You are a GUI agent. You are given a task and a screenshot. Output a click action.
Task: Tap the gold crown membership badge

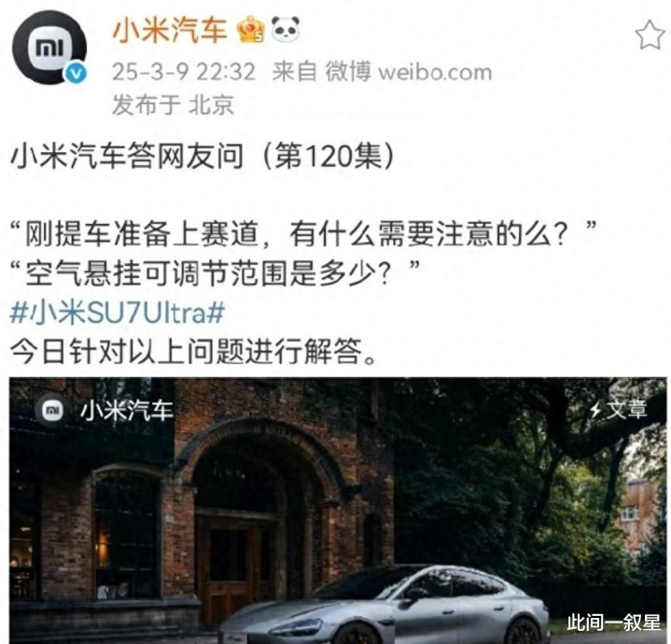click(251, 29)
